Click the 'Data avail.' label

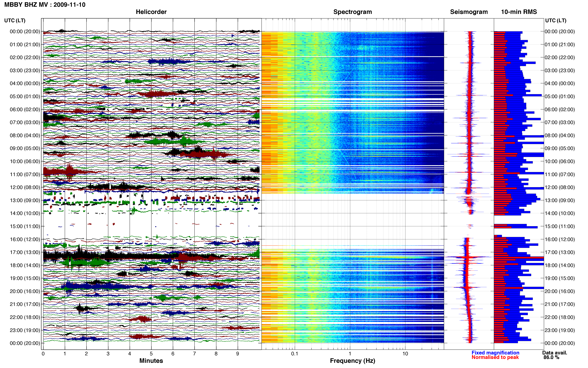pyautogui.click(x=555, y=353)
